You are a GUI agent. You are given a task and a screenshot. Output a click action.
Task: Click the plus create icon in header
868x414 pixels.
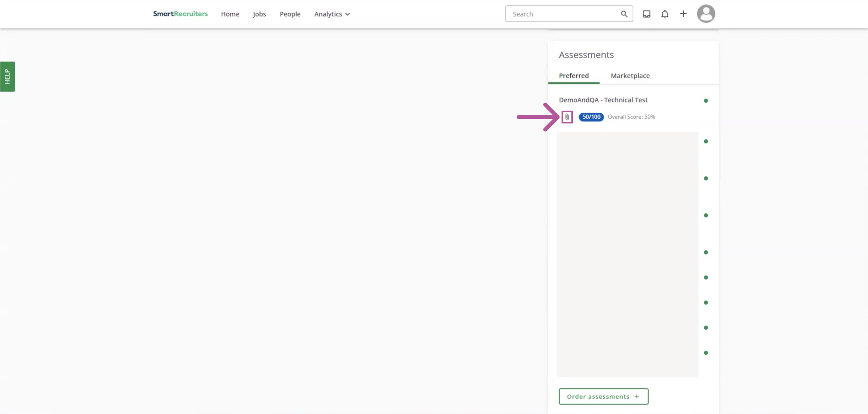(683, 14)
